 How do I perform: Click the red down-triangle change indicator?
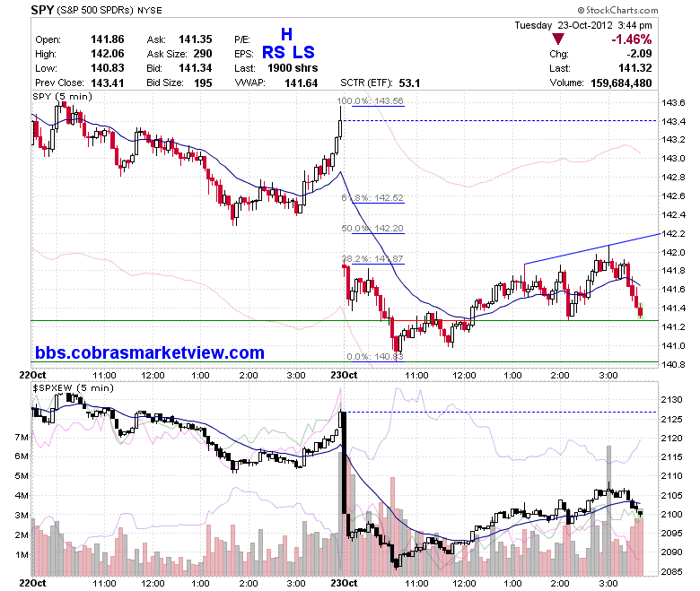click(558, 39)
